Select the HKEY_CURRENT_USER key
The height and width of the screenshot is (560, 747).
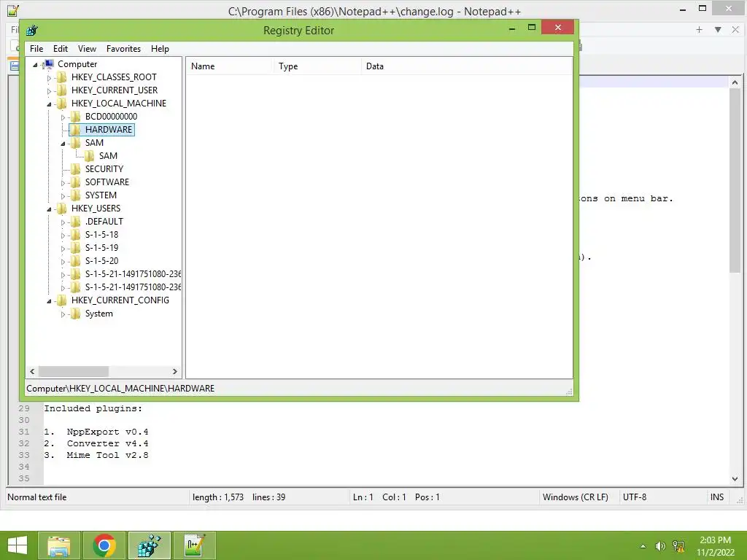point(115,90)
